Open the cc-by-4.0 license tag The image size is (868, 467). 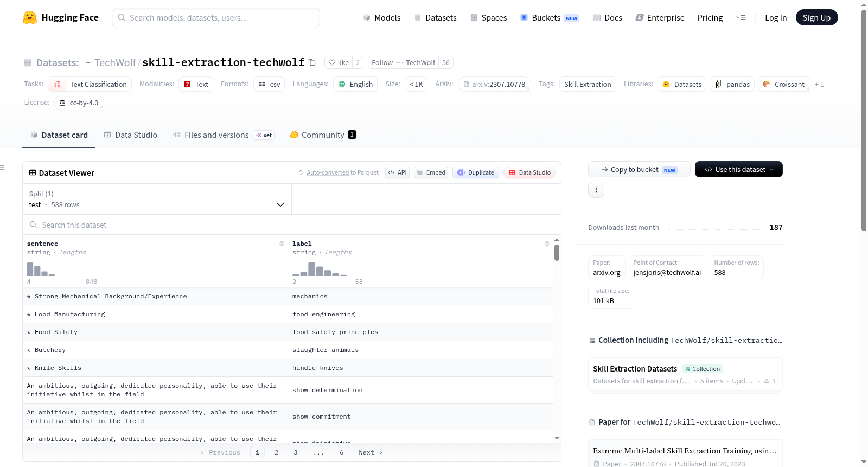(x=79, y=103)
